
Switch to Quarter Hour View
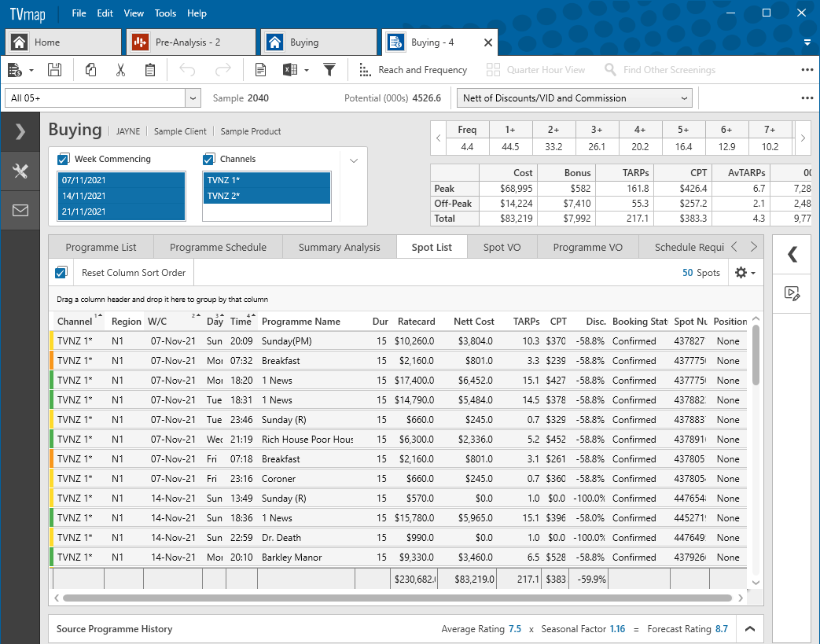535,69
